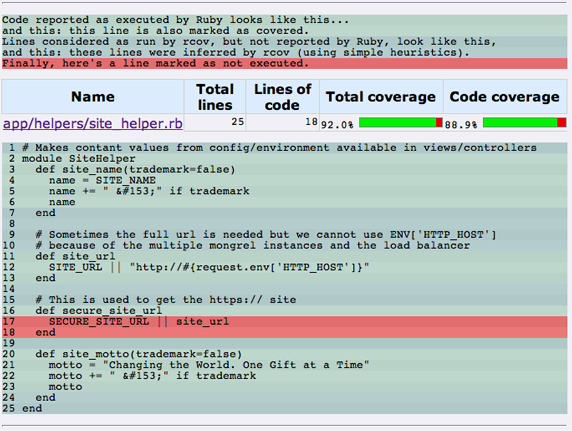
Task: Click line 12 'SITE_URL || "http://...'
Action: click(285, 267)
